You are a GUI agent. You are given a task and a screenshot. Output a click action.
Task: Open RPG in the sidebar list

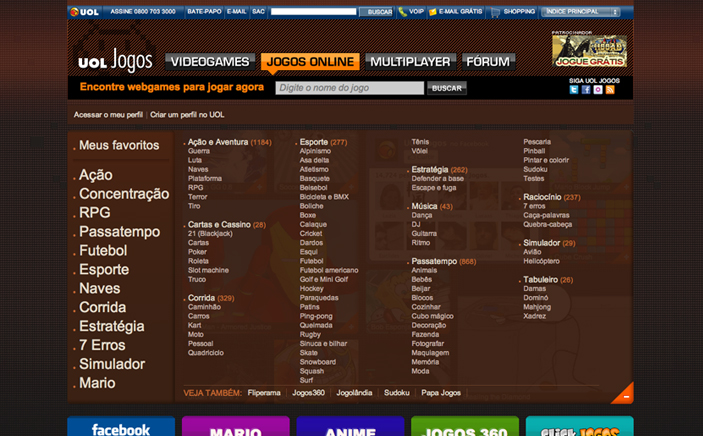click(x=95, y=213)
